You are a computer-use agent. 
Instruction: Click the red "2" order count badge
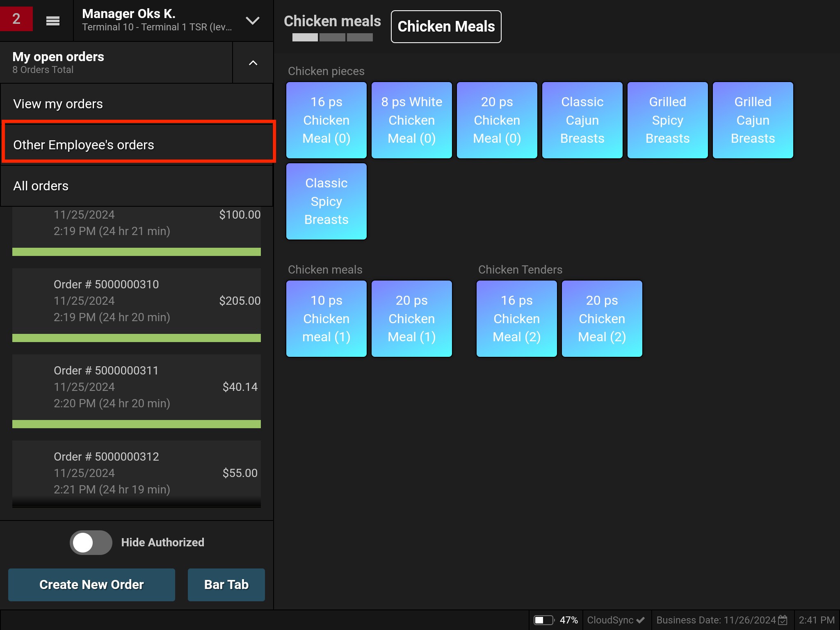coord(16,19)
